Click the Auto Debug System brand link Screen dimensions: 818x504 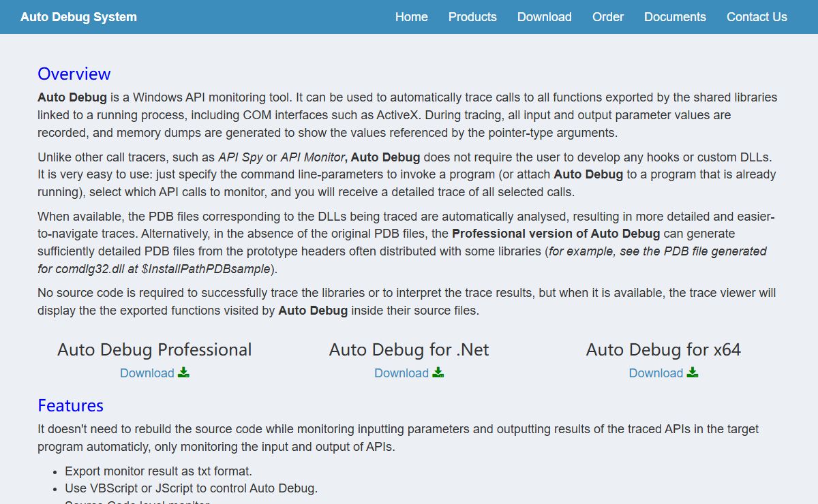[78, 17]
